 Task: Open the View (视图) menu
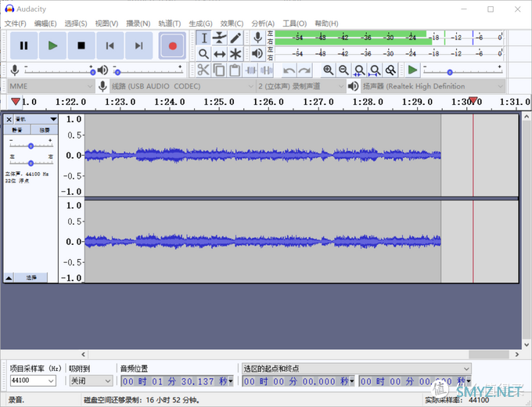point(106,23)
